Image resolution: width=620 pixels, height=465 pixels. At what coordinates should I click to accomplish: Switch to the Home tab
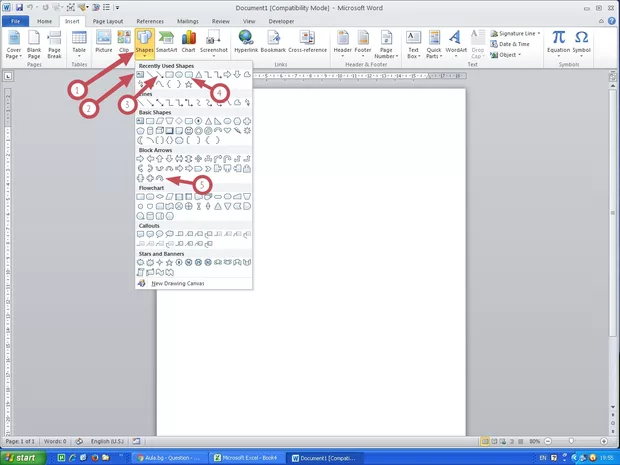pyautogui.click(x=44, y=21)
